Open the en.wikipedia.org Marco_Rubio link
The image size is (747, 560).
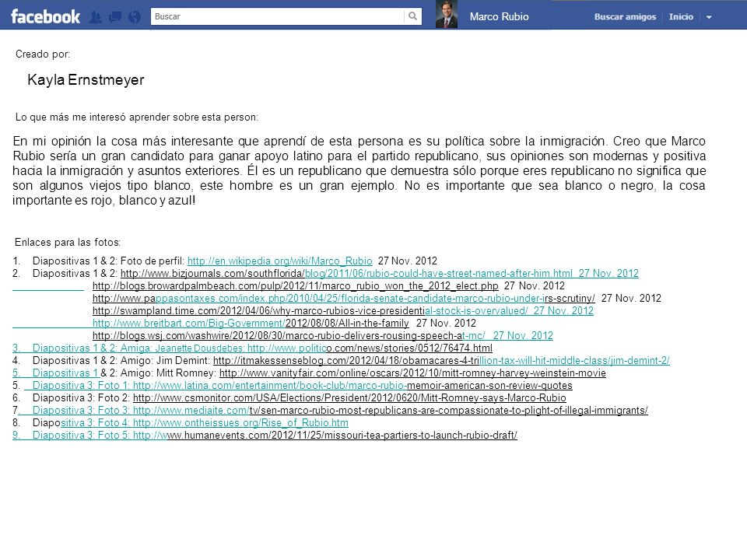click(279, 261)
